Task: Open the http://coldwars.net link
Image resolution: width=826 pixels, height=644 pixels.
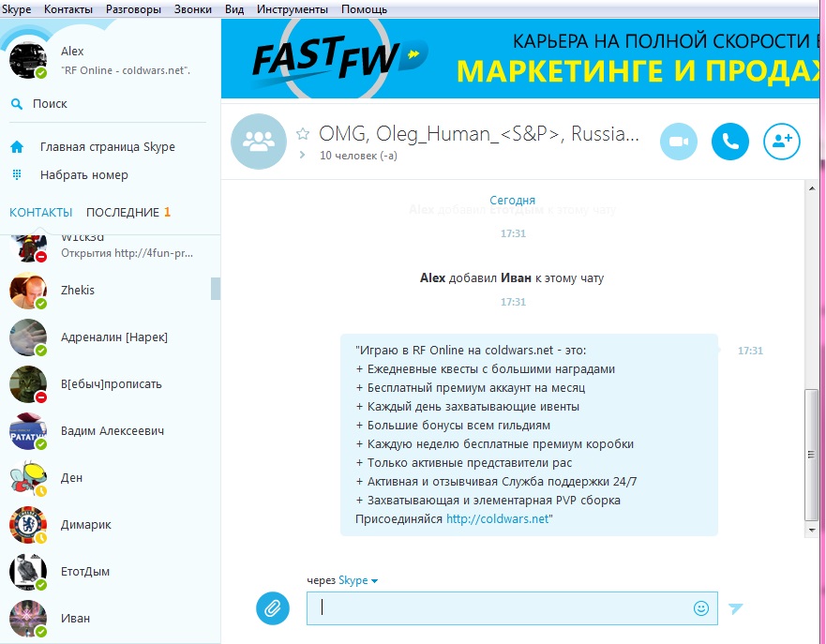Action: pos(497,518)
